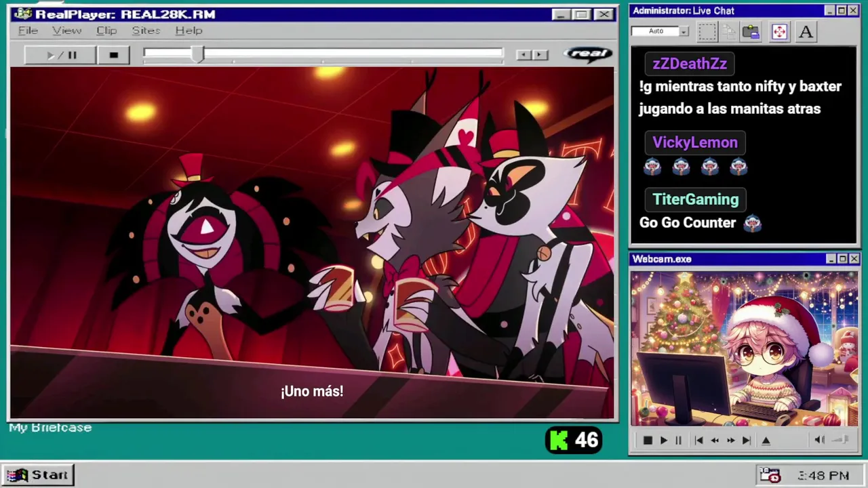The height and width of the screenshot is (488, 868).
Task: Click username VickyLemon in chat
Action: tap(695, 142)
